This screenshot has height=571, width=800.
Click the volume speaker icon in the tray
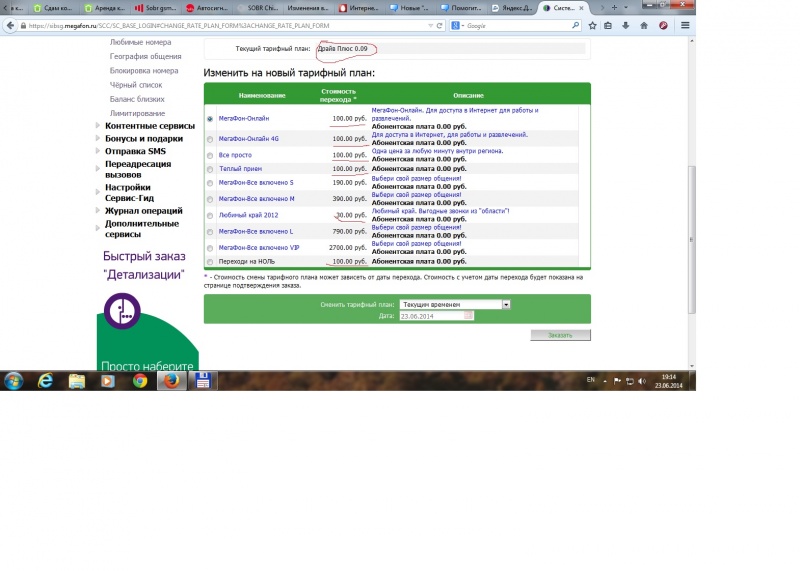tap(642, 381)
